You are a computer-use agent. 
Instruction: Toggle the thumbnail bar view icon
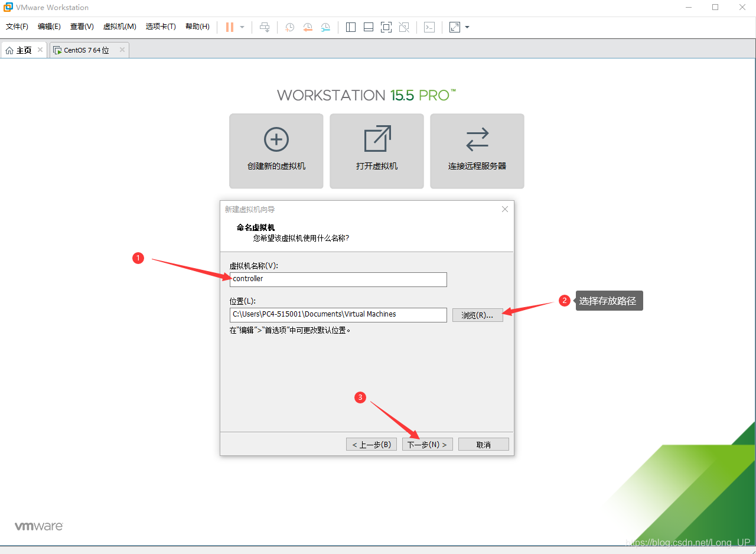tap(369, 27)
